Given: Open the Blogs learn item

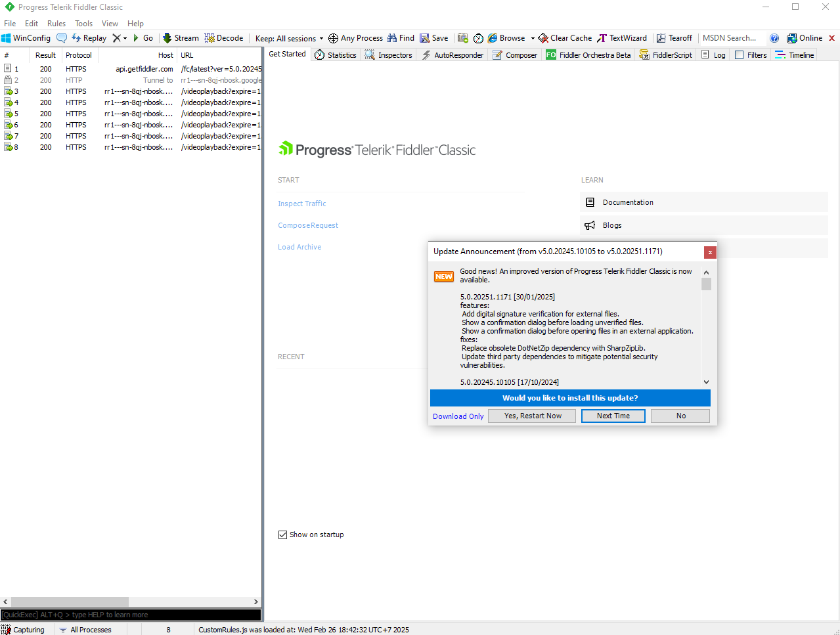Looking at the screenshot, I should coord(703,225).
